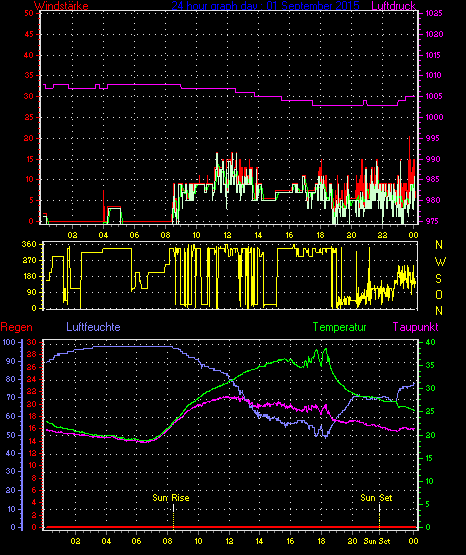Click the 'Sun Set' label above the sunset marker
Viewport: 466px width, 555px height.
click(376, 498)
